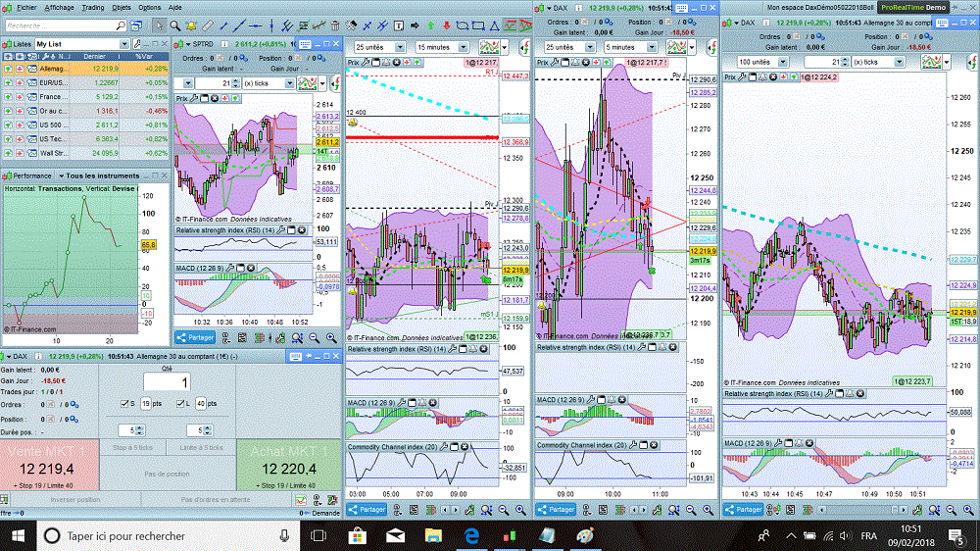
Task: Open the (x) ticks dropdown in SPTRD chart
Action: [x=268, y=83]
